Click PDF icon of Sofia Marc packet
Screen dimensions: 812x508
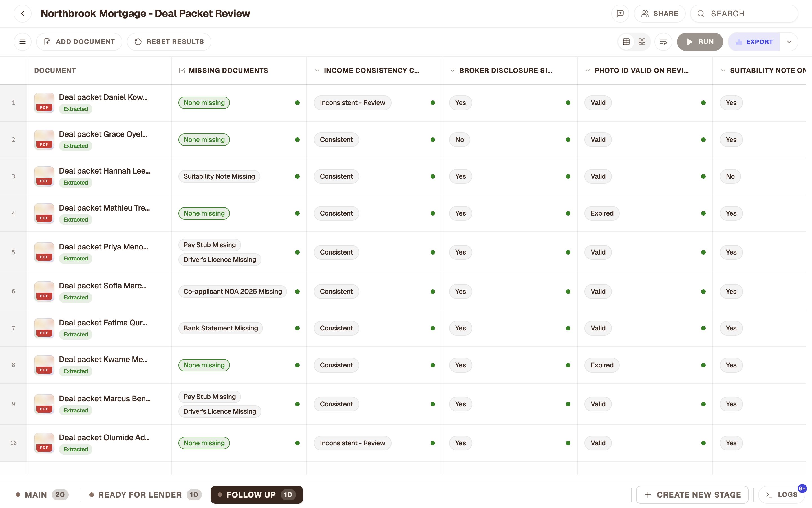pyautogui.click(x=44, y=291)
